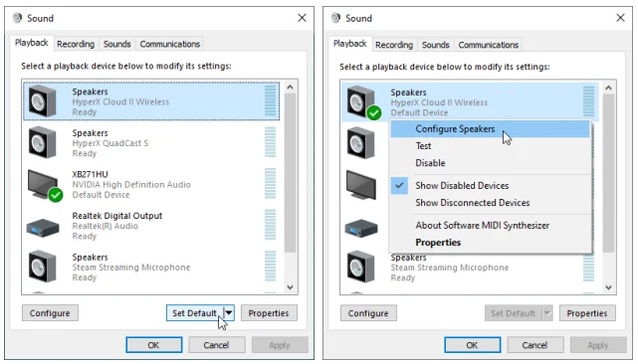Screen dimensions: 638x364
Task: Click green default checkmark badge on XB271HU
Action: 56,195
